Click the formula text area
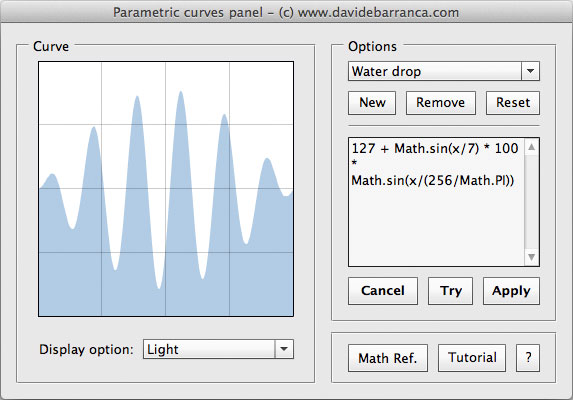 (x=437, y=202)
